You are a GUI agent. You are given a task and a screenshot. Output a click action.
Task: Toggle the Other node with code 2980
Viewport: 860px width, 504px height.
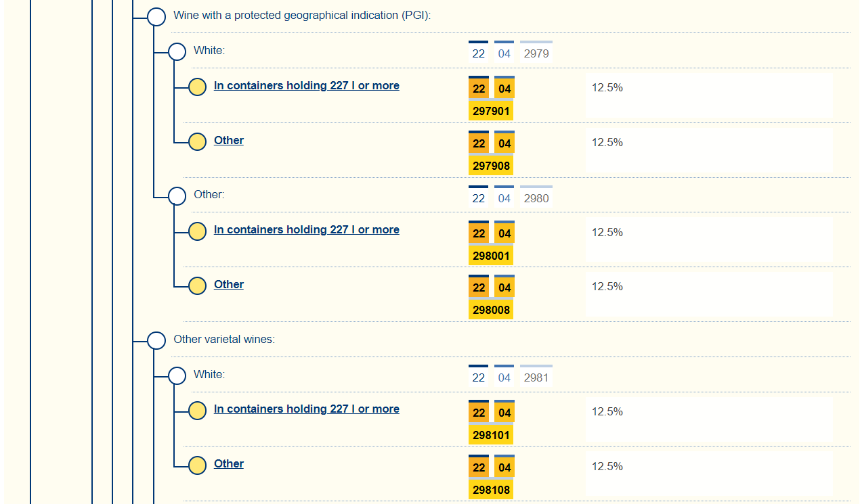(177, 196)
